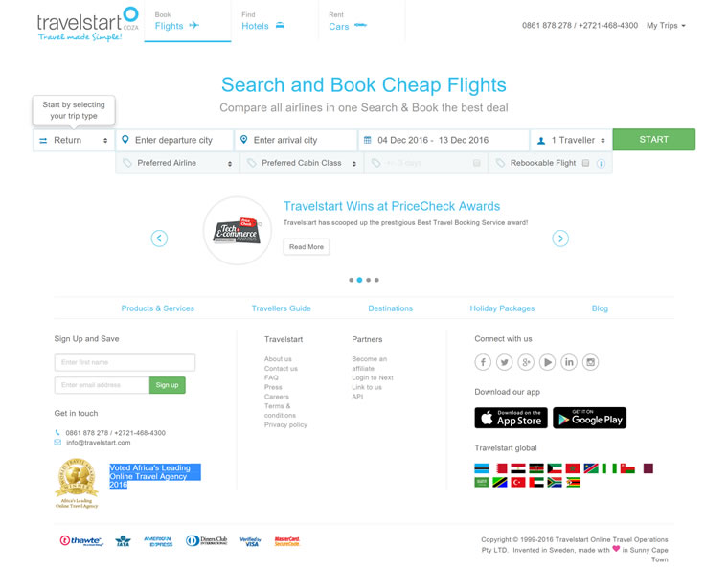Select the Egypt flag
The image size is (728, 570).
518,468
